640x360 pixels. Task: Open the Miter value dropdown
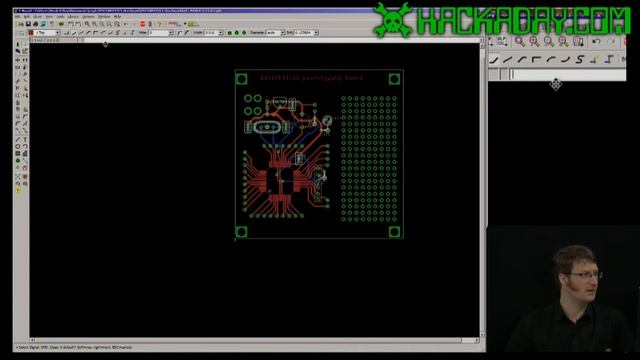point(171,33)
